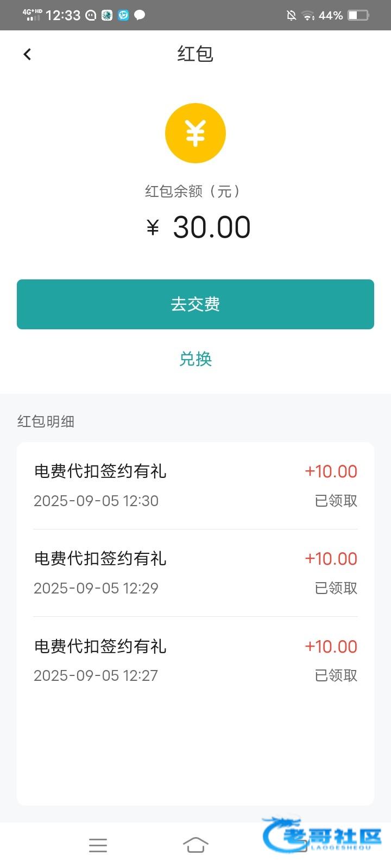Screen dimensions: 391x868
Task: Tap the +10.00 amount of 12:27 entry
Action: 331,647
